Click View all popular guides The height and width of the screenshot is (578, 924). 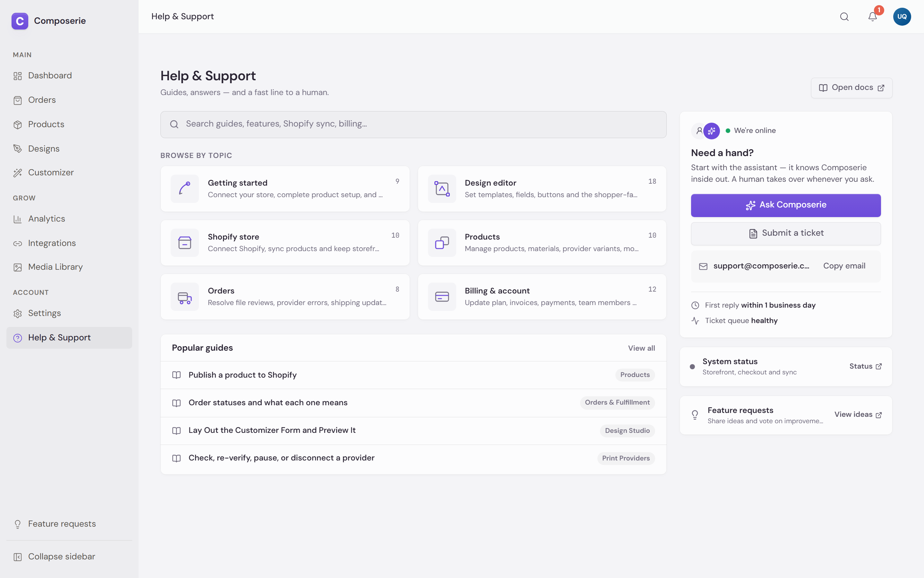click(x=641, y=348)
